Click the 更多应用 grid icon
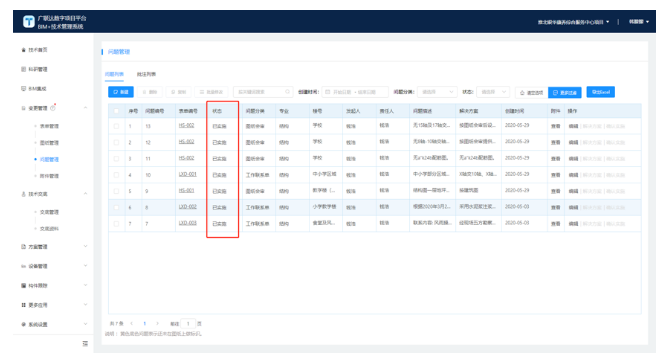This screenshot has height=364, width=666. tap(23, 305)
